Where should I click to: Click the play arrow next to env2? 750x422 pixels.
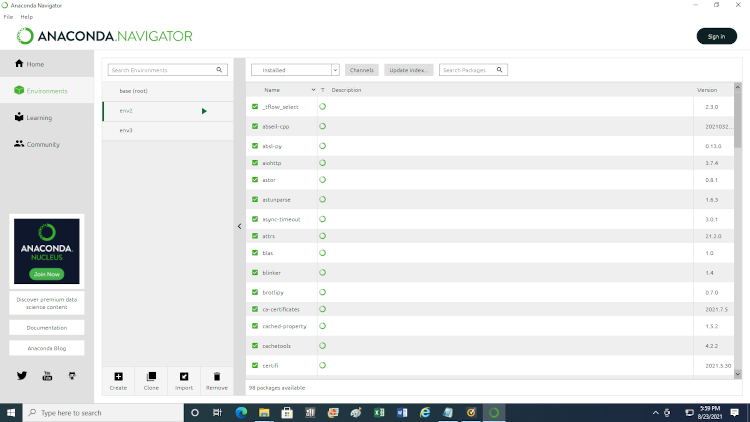pos(204,111)
